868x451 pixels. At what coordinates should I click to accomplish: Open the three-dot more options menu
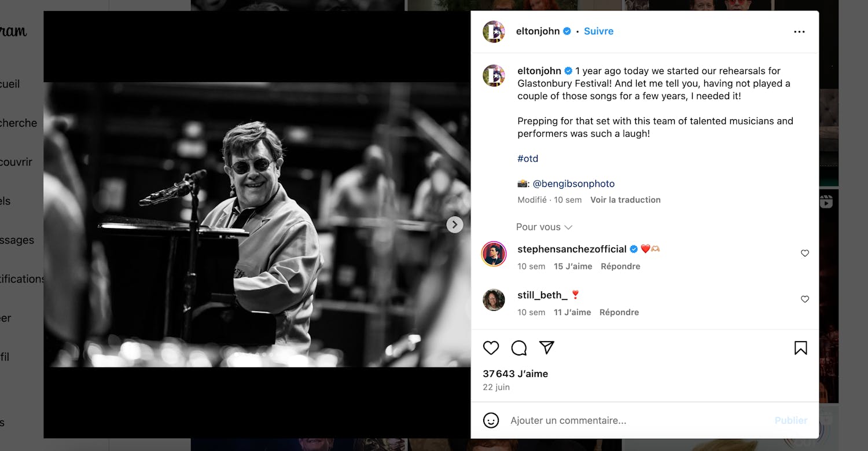[799, 32]
